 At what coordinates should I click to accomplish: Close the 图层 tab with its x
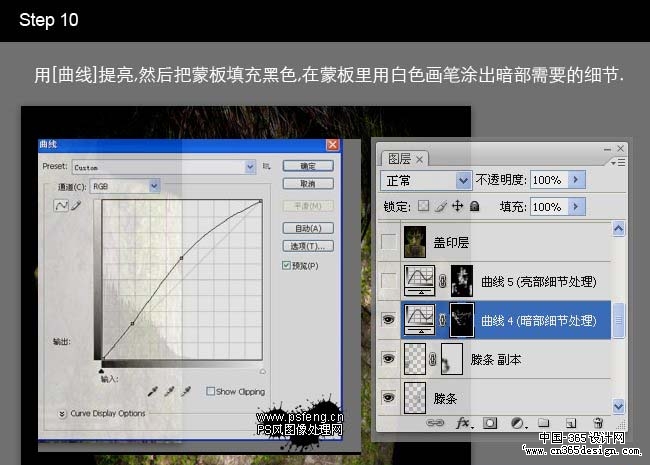(x=420, y=159)
